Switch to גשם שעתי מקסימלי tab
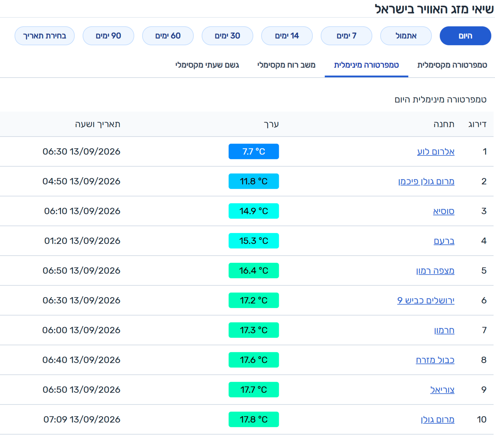 pyautogui.click(x=207, y=65)
